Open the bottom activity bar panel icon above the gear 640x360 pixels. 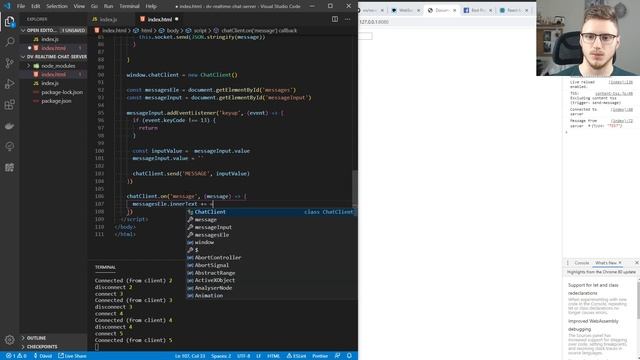tap(9, 167)
